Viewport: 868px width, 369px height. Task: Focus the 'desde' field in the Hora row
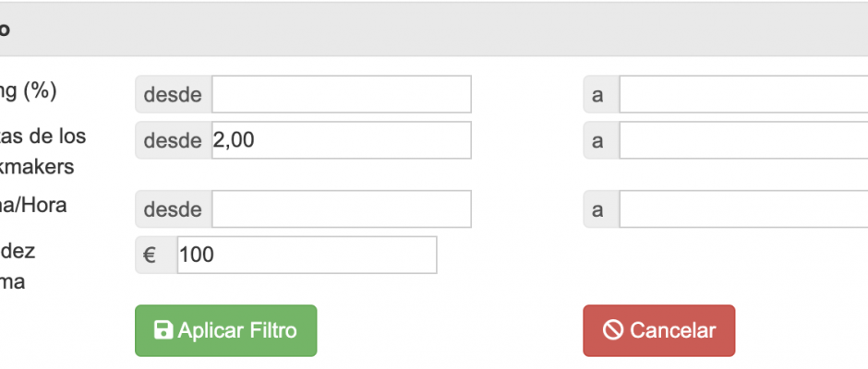(x=341, y=209)
